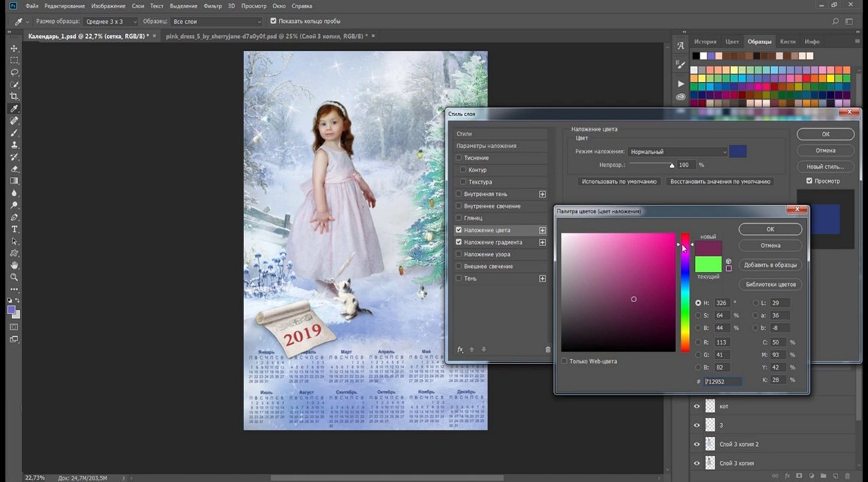Viewport: 868px width, 482px height.
Task: Click the Непрозр. opacity slider
Action: (652, 165)
